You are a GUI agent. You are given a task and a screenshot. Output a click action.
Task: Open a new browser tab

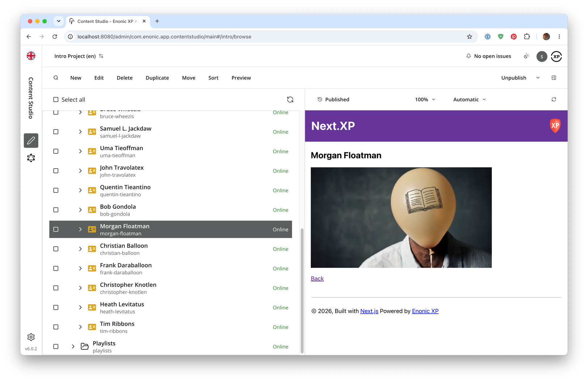pyautogui.click(x=157, y=21)
